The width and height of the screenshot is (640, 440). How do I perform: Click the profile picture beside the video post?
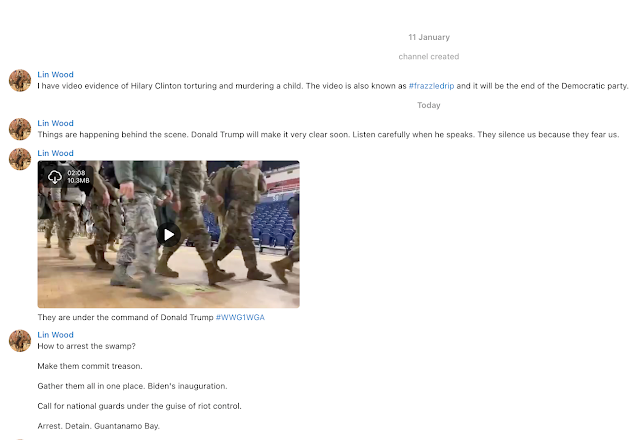click(20, 159)
